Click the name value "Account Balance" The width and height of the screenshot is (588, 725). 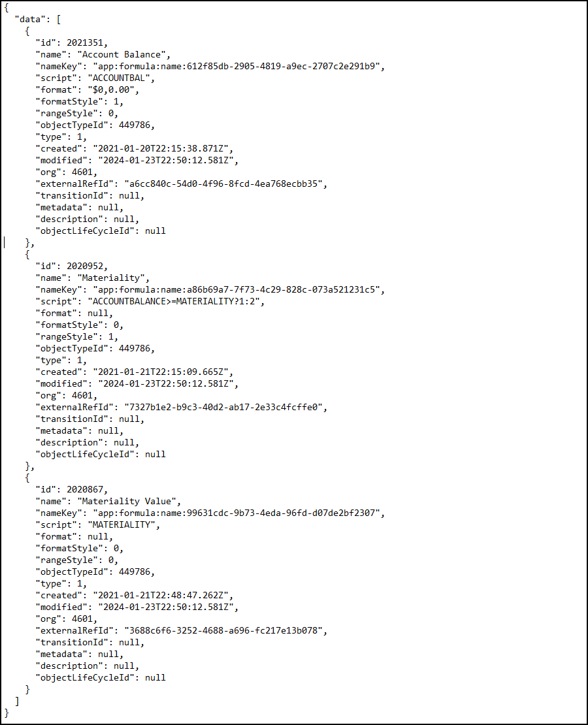[x=122, y=55]
